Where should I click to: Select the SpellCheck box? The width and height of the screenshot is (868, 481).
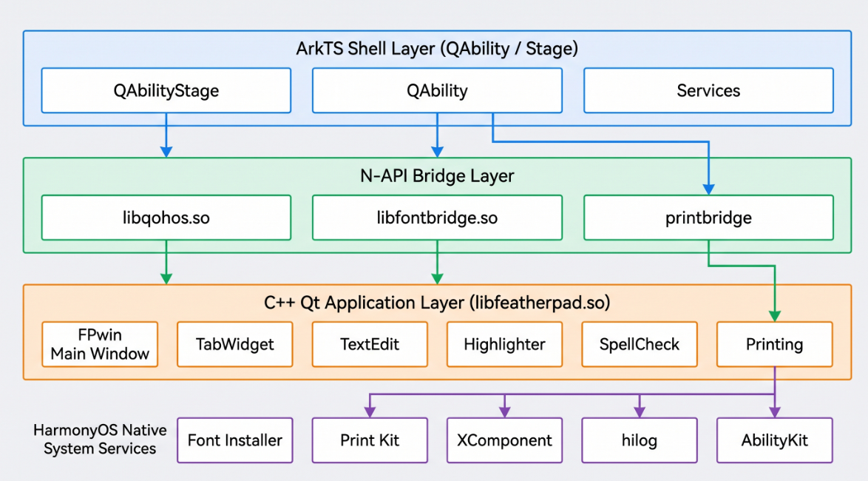[x=640, y=344]
